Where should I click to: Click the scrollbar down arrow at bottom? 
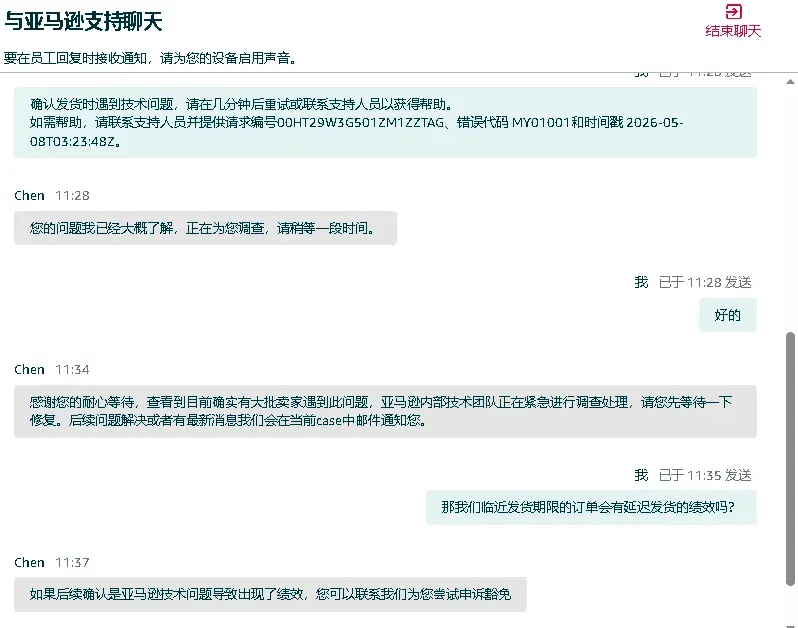(790, 625)
